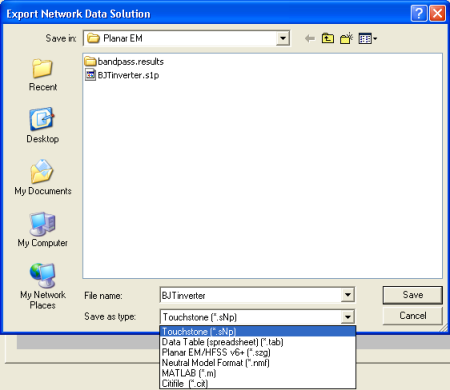Click in the File name field
Screen dimensions: 450x390
(x=251, y=295)
